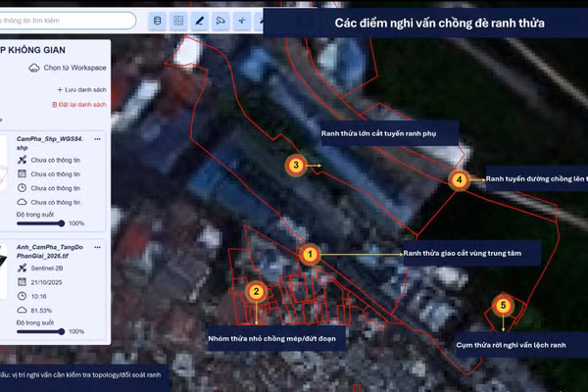Click the sparkle tool icon in toolbar
Image resolution: width=588 pixels, height=392 pixels.
242,21
